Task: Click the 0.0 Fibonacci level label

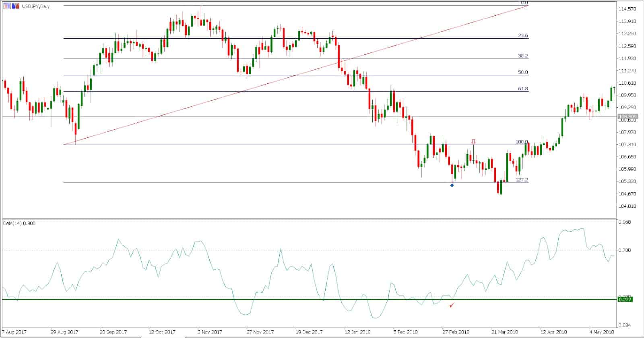Action: (x=524, y=3)
